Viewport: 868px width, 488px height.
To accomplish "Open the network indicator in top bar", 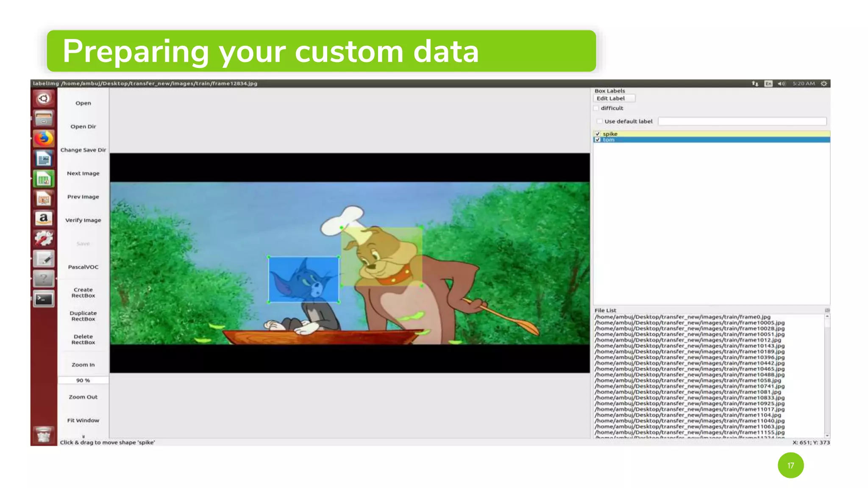I will (755, 83).
